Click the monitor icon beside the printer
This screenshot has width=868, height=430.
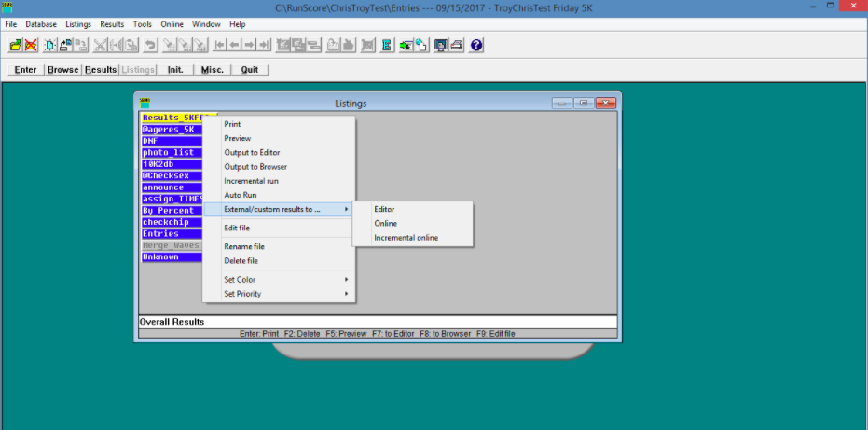click(441, 45)
